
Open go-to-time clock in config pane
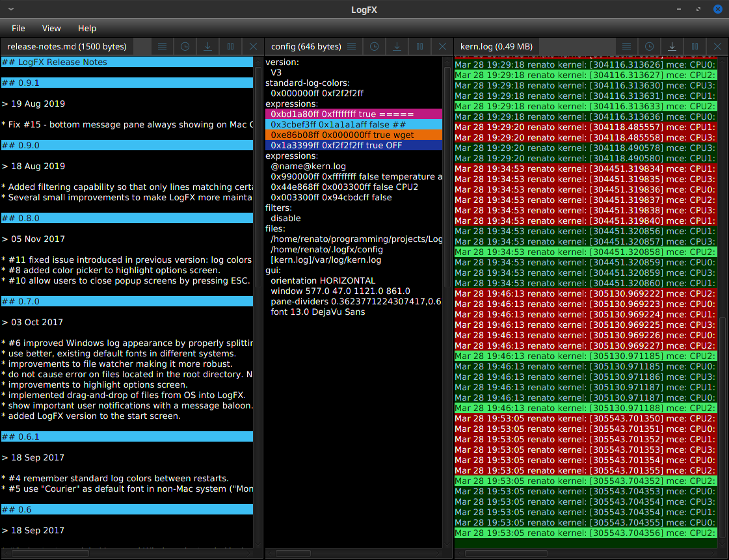point(375,47)
